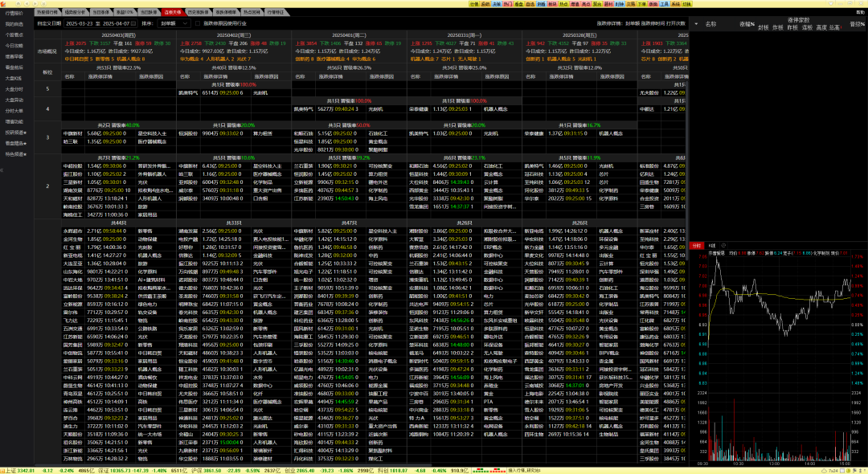Open 分时大单 in left sidebar

[x=14, y=111]
